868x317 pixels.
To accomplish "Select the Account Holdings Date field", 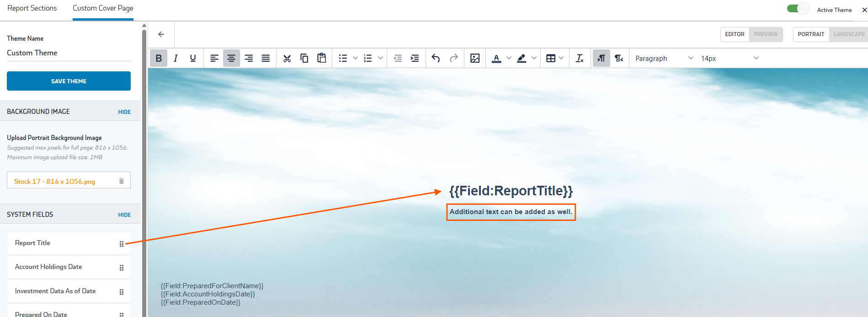I will click(69, 267).
